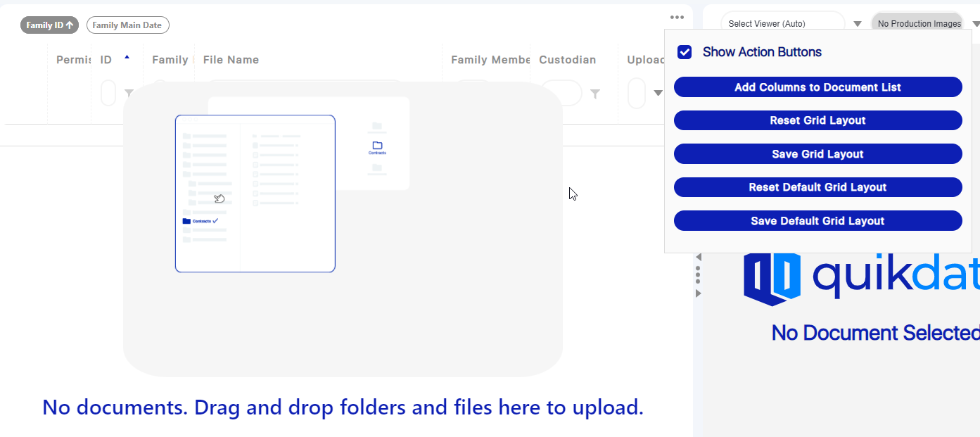This screenshot has height=437, width=980.
Task: Click the filter funnel on the ID column
Action: click(129, 92)
